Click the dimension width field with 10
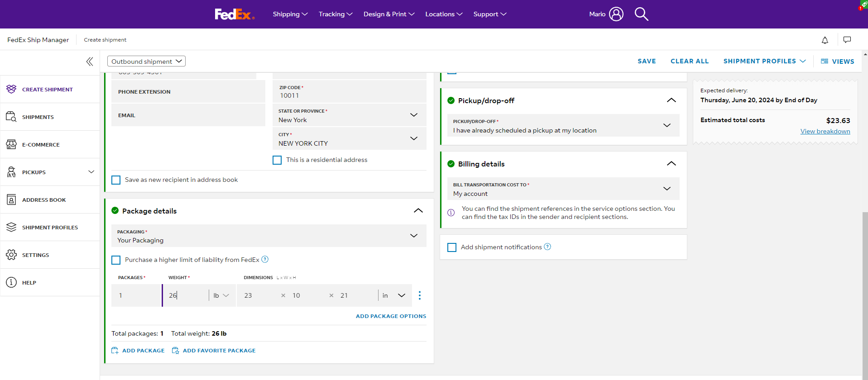This screenshot has width=868, height=380. click(307, 295)
